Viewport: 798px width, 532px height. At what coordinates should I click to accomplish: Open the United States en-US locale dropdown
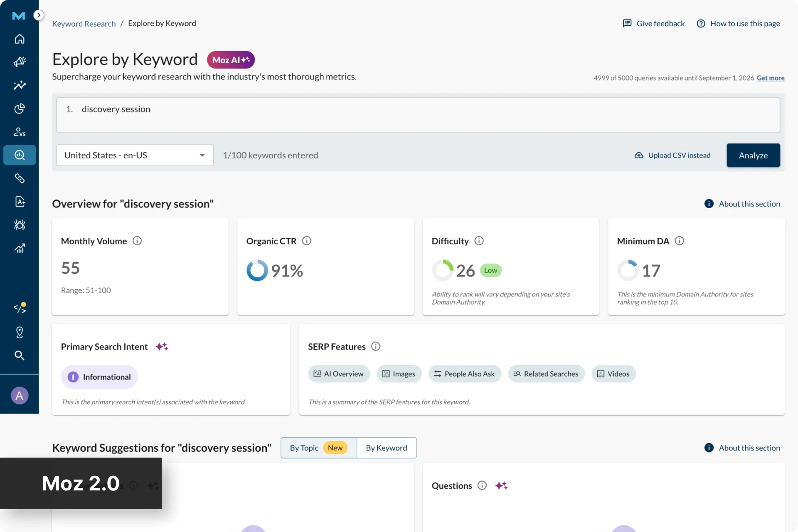point(135,155)
